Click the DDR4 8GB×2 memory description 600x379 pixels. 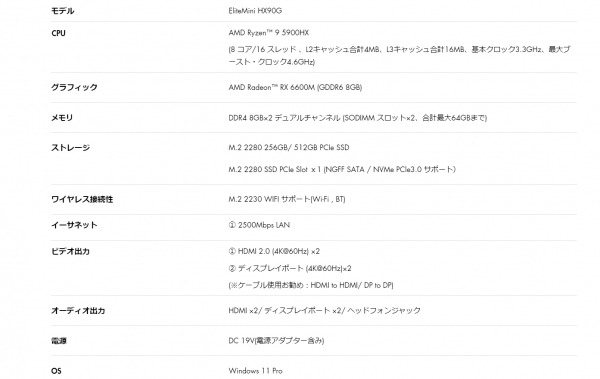(x=358, y=118)
